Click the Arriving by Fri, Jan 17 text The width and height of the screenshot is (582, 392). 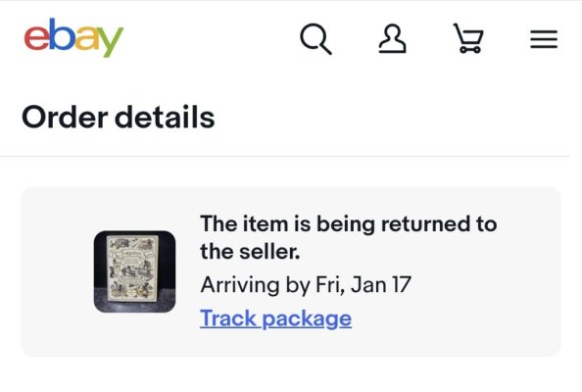point(306,285)
